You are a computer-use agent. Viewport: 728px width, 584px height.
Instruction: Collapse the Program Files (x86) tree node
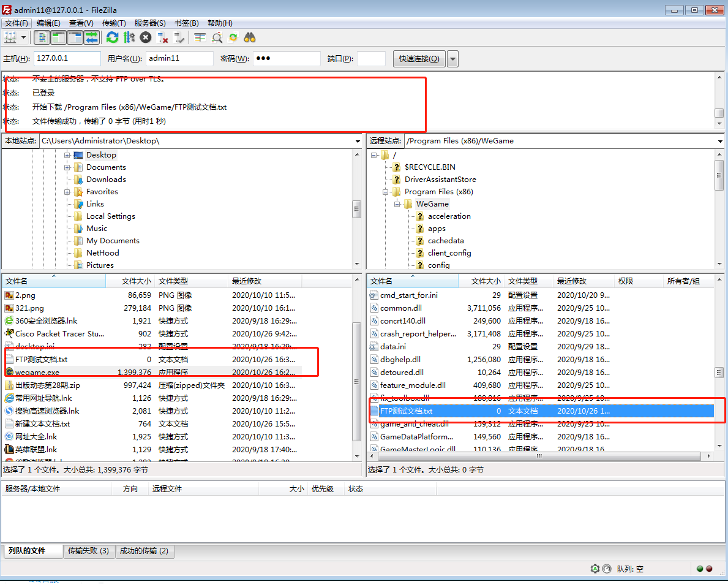point(386,191)
